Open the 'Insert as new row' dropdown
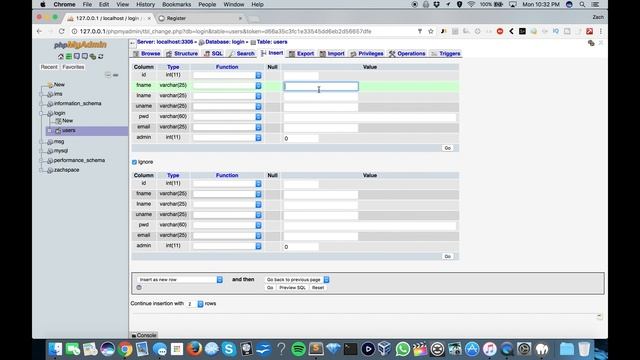 click(x=180, y=280)
